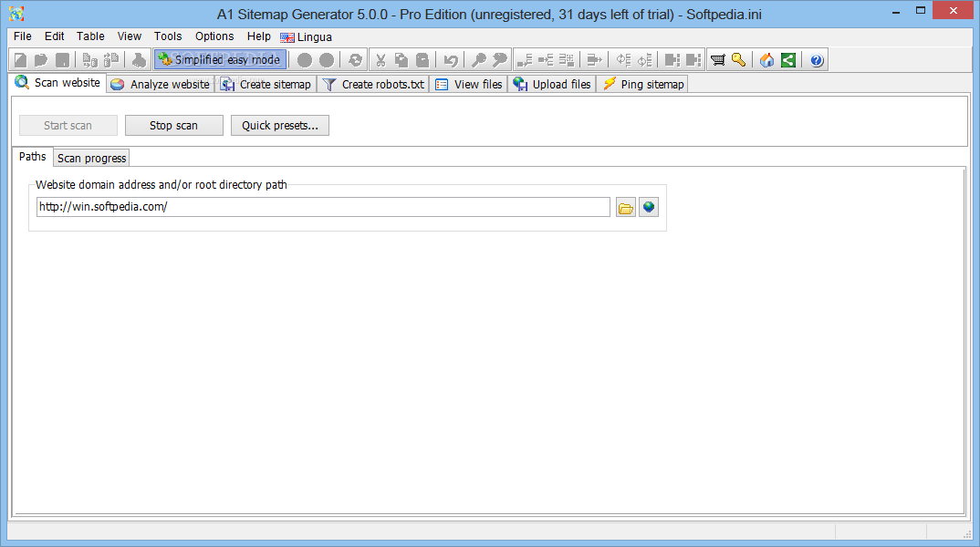Image resolution: width=980 pixels, height=547 pixels.
Task: Open Quick presets dialog
Action: point(280,126)
